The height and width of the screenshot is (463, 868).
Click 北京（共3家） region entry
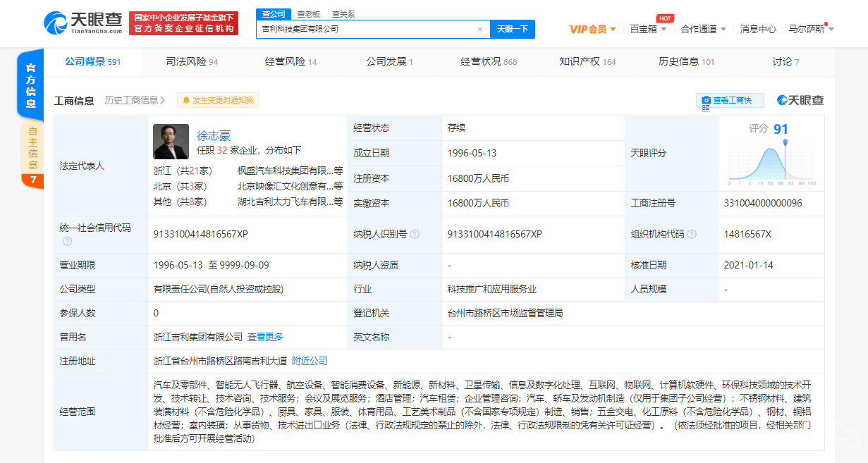(180, 186)
